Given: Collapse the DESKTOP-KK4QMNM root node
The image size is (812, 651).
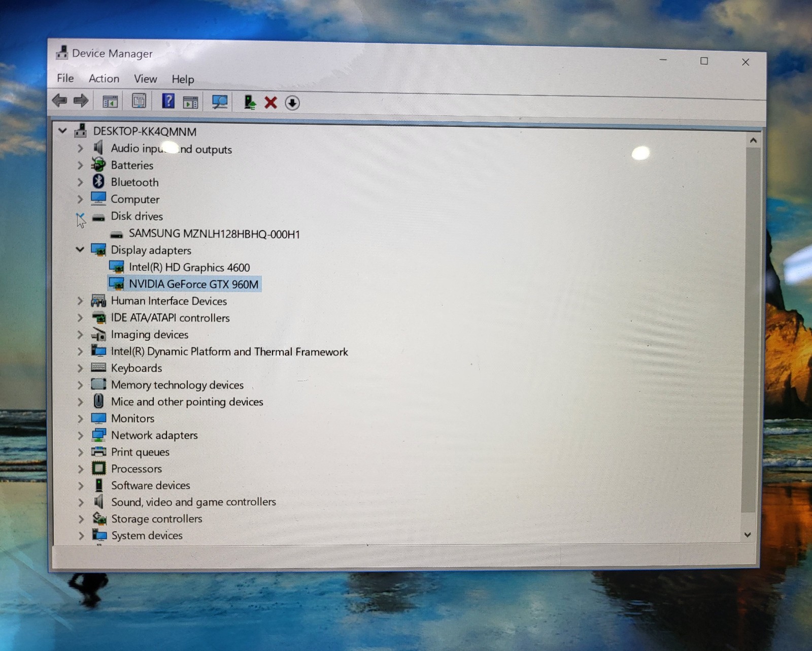Looking at the screenshot, I should [x=62, y=131].
